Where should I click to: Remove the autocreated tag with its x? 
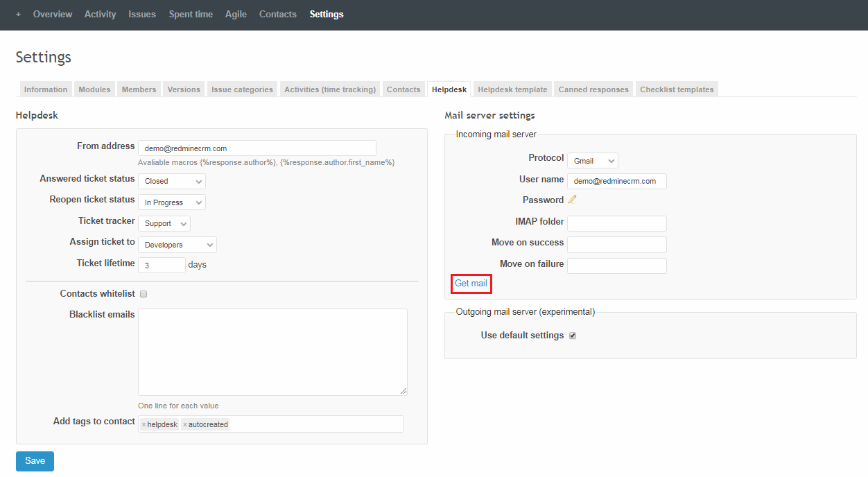[x=185, y=424]
